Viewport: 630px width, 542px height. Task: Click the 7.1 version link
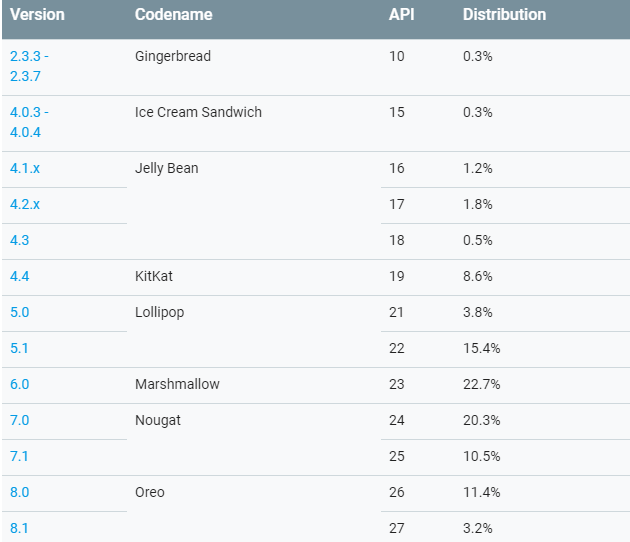(x=20, y=456)
